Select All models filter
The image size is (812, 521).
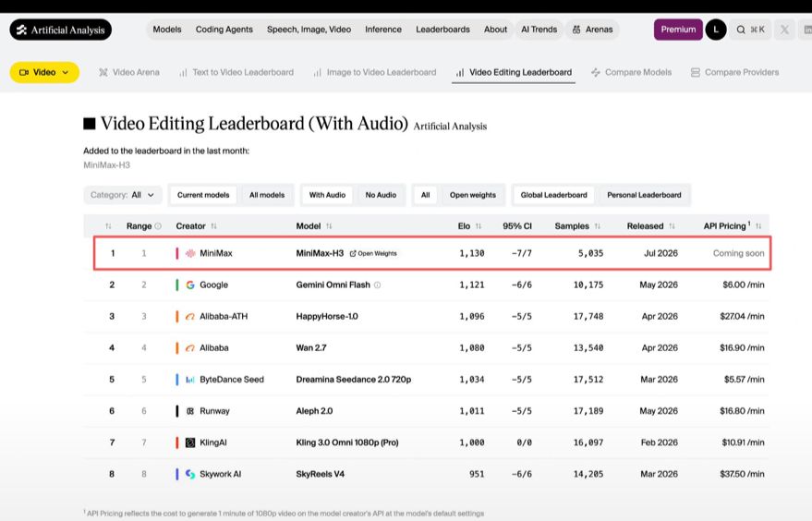(x=267, y=195)
